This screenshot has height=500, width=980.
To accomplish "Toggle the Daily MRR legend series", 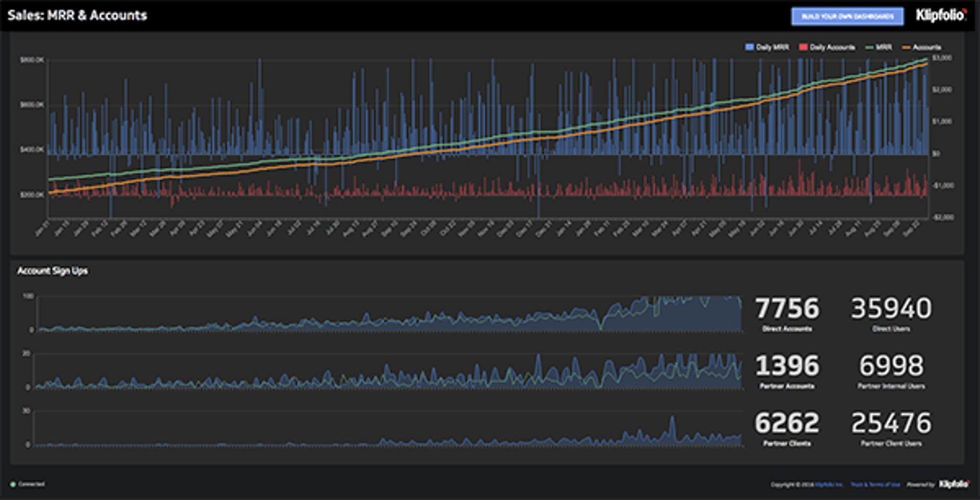I will click(x=767, y=47).
